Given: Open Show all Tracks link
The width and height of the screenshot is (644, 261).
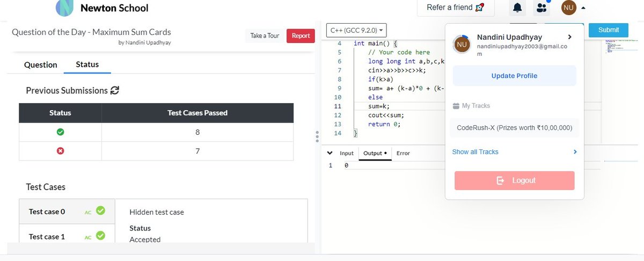Looking at the screenshot, I should click(475, 152).
